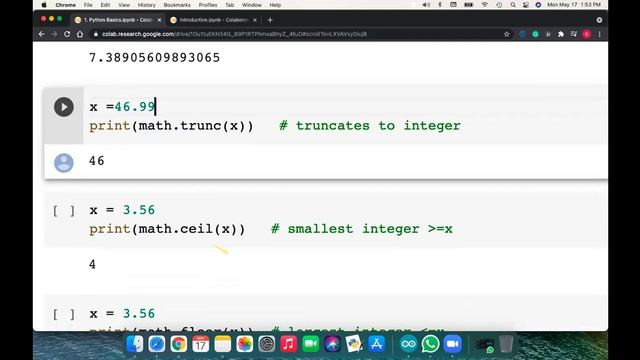Click the output value 46
This screenshot has height=360, width=640.
tap(97, 161)
